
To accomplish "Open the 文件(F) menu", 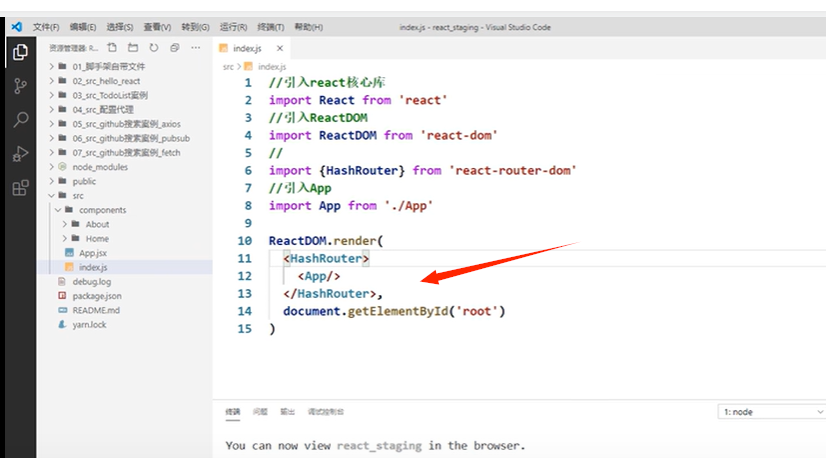I will [46, 27].
